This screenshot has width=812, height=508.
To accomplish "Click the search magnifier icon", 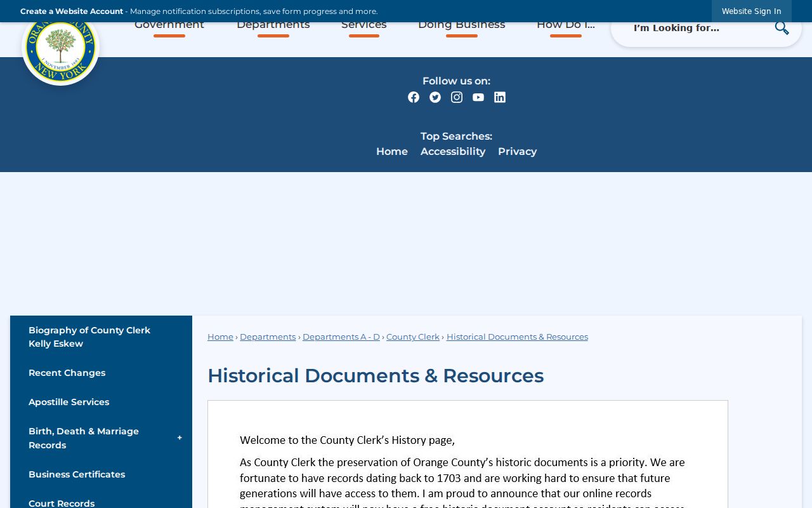I will (782, 28).
